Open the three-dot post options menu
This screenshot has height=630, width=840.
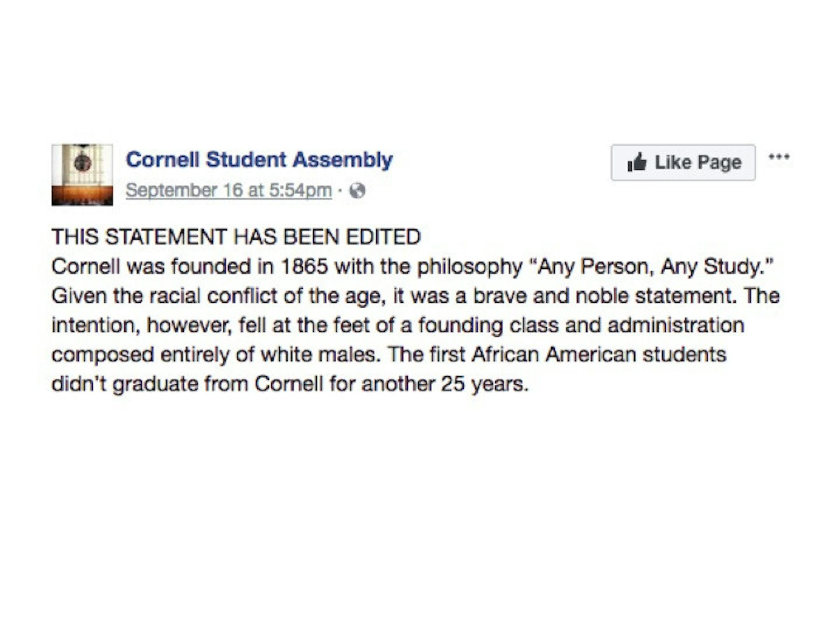pyautogui.click(x=779, y=157)
